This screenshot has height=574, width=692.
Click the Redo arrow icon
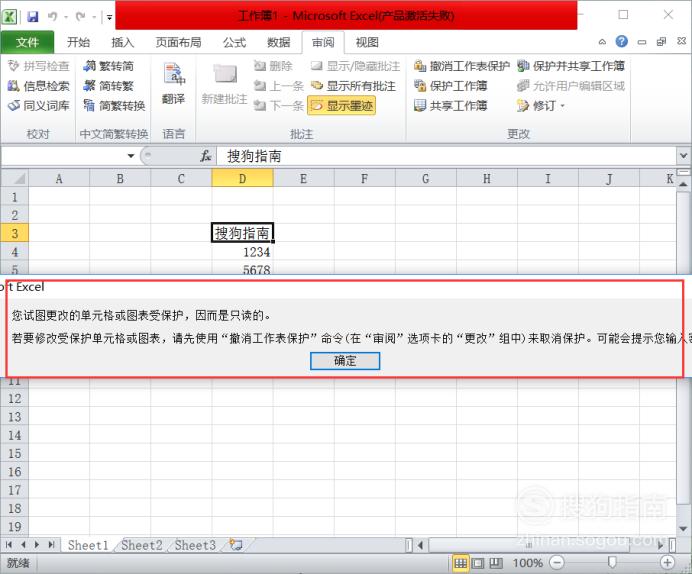pos(80,17)
